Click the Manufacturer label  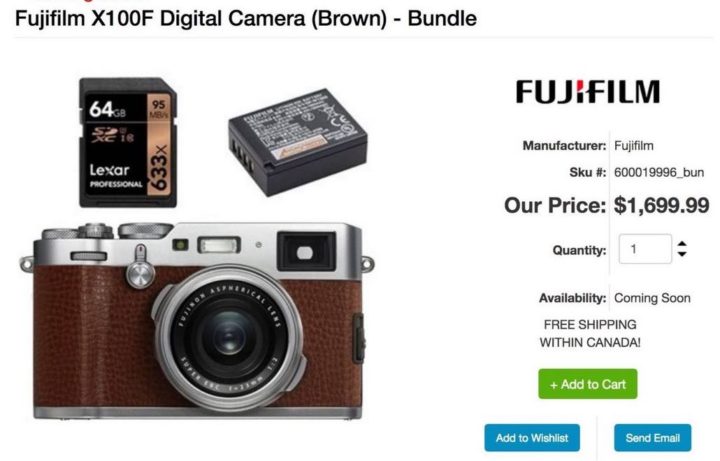tap(564, 146)
